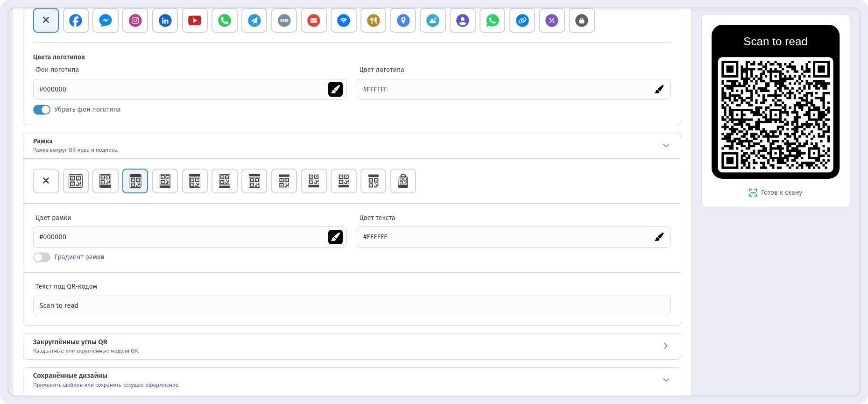The height and width of the screenshot is (404, 868).
Task: Collapse the 'Рамка' section chevron
Action: pyautogui.click(x=666, y=146)
